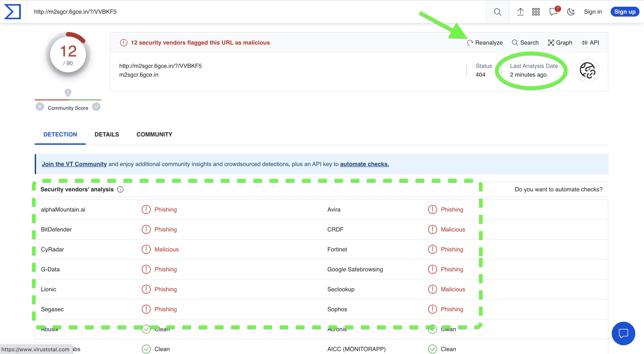Click Join the VT Community link
Screen dimensions: 644x354
74,164
